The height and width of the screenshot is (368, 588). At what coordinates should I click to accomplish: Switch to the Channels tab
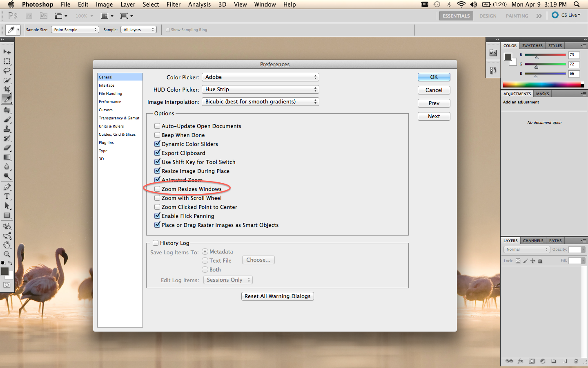(x=533, y=241)
